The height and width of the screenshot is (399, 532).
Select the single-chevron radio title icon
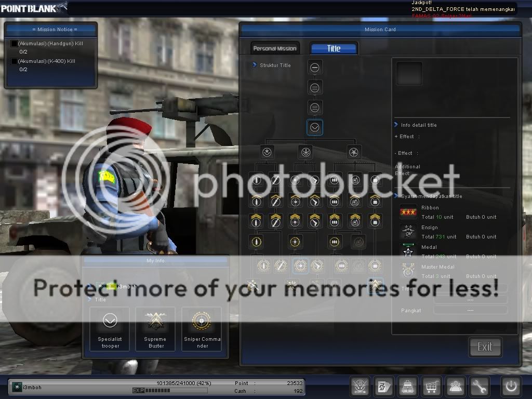pyautogui.click(x=355, y=201)
